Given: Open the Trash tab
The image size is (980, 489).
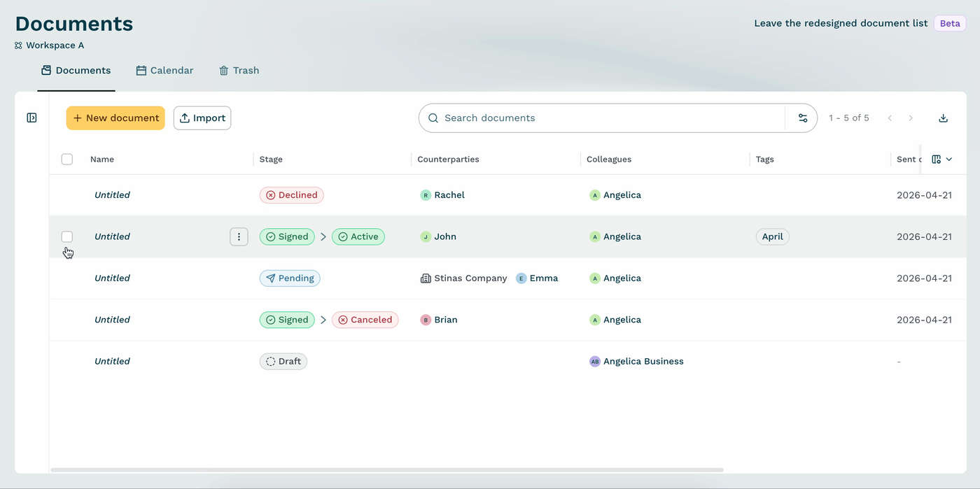Looking at the screenshot, I should pyautogui.click(x=239, y=71).
